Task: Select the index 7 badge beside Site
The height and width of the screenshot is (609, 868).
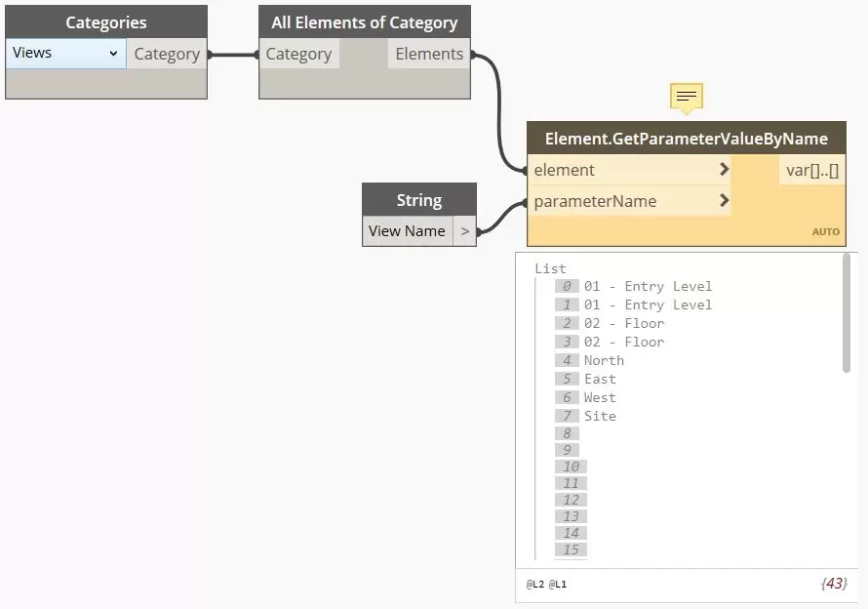Action: pos(567,416)
